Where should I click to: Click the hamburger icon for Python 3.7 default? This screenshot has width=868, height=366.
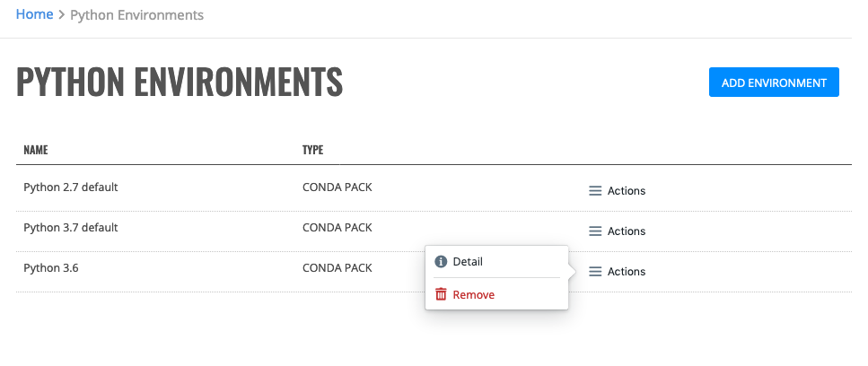(594, 231)
